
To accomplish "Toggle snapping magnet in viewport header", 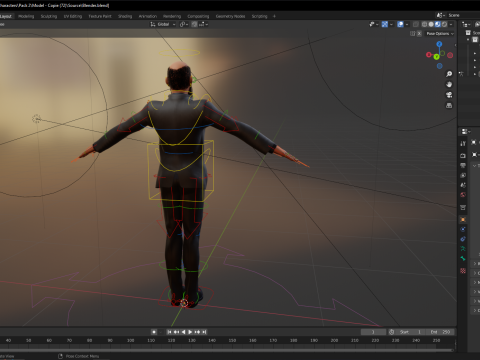I will [194, 24].
